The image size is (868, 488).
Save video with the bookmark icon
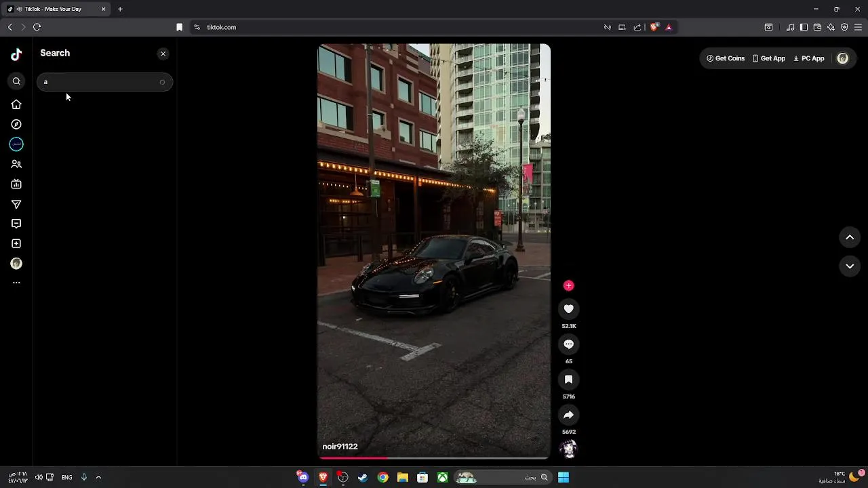pyautogui.click(x=569, y=380)
